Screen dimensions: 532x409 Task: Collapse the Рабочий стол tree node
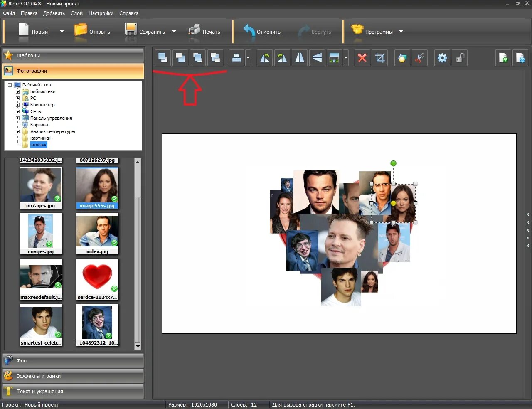[10, 85]
